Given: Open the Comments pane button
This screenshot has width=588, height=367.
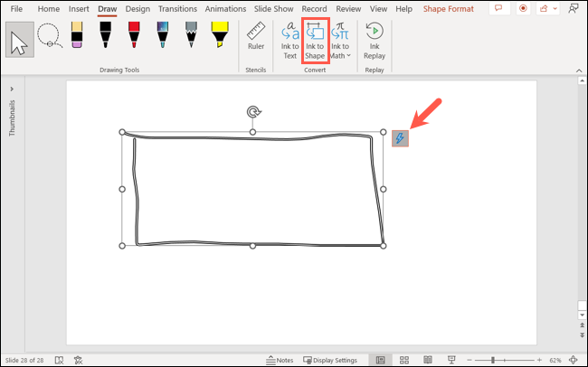Looking at the screenshot, I should click(x=499, y=8).
